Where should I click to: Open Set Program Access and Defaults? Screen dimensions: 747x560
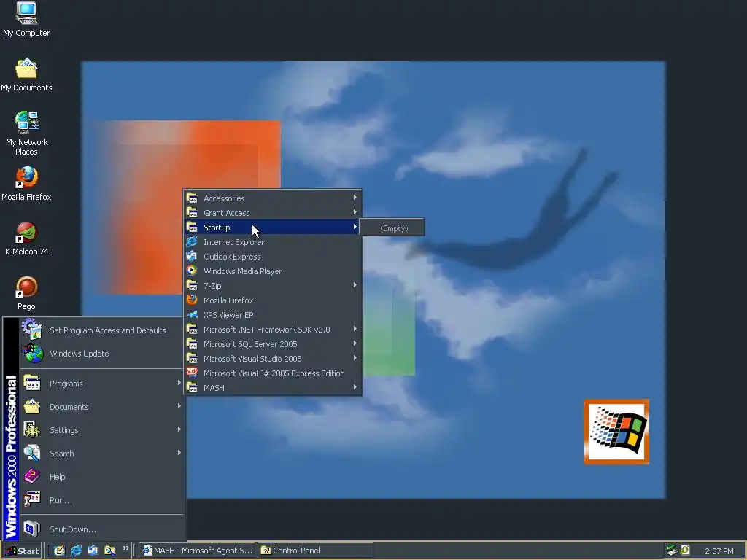point(101,330)
